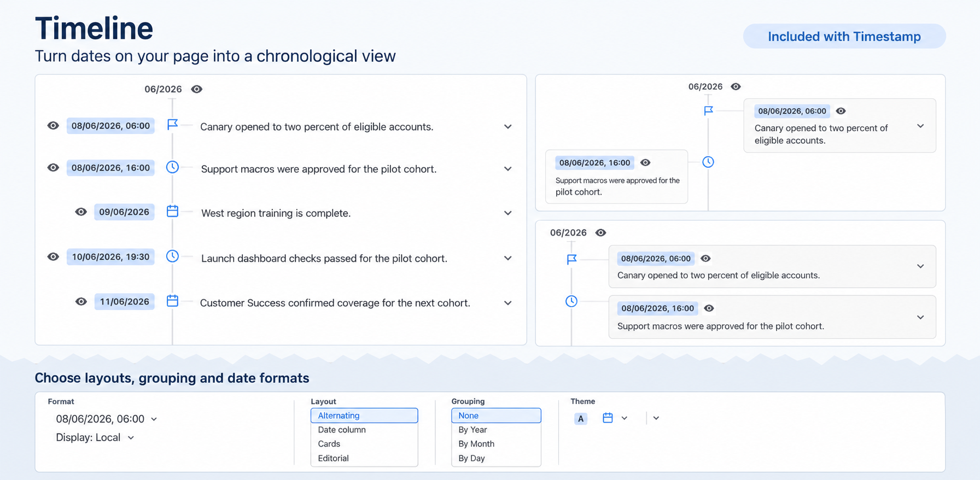The width and height of the screenshot is (980, 480).
Task: Toggle visibility eye for 08/06/2026, 06:00 main row
Action: tap(53, 126)
